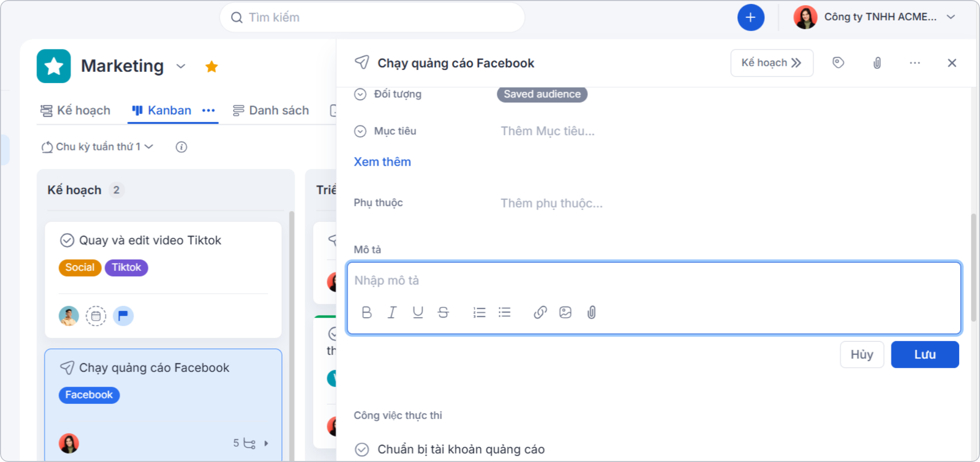
Task: Click the task panel vertical scrollbar
Action: [x=973, y=268]
